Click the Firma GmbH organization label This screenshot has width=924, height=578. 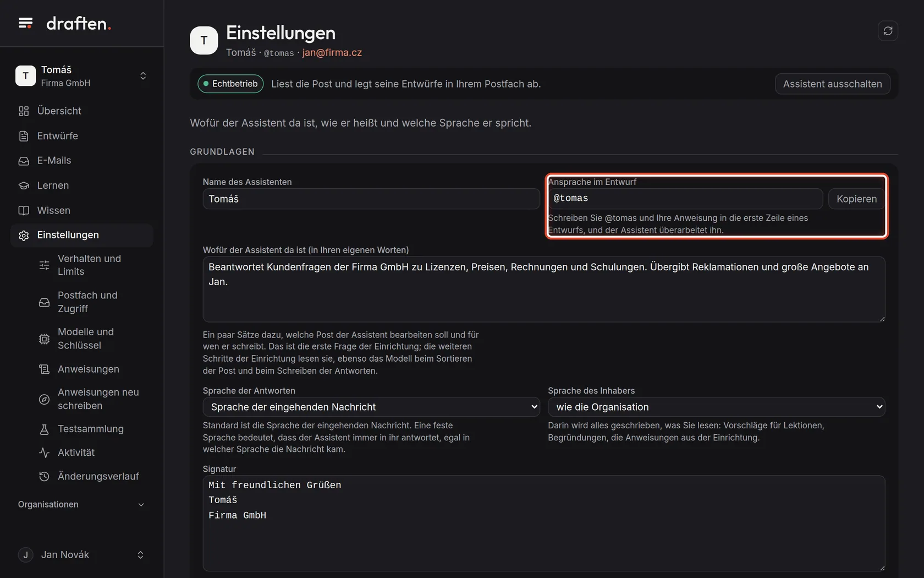pyautogui.click(x=65, y=83)
